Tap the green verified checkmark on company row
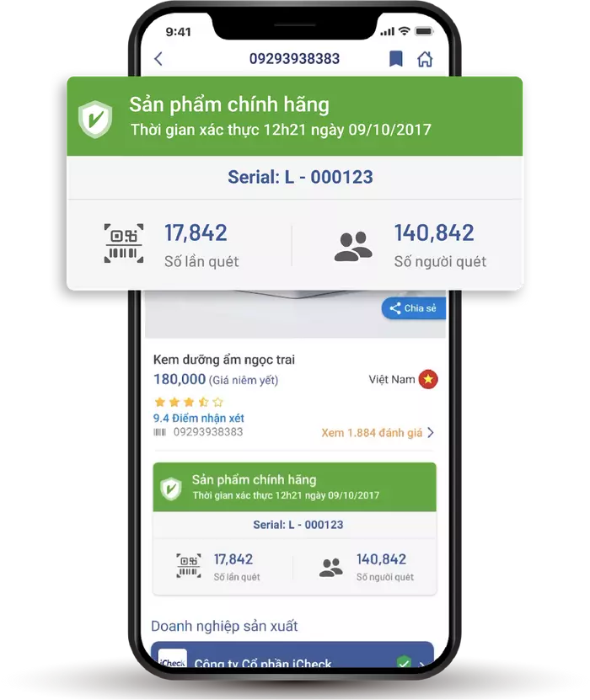This screenshot has width=590, height=700. point(404,661)
